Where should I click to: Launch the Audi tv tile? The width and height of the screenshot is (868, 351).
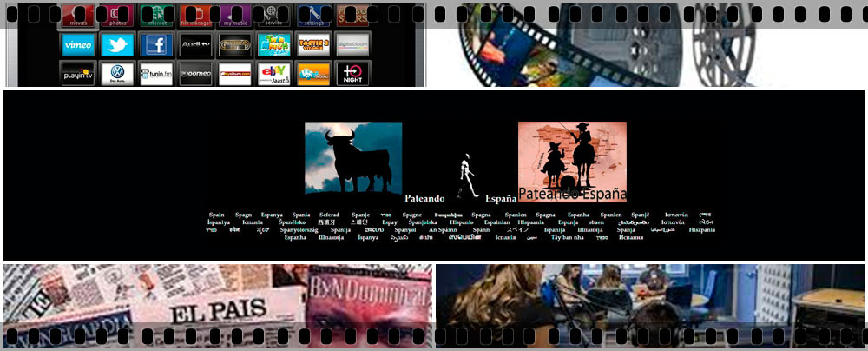coord(195,45)
